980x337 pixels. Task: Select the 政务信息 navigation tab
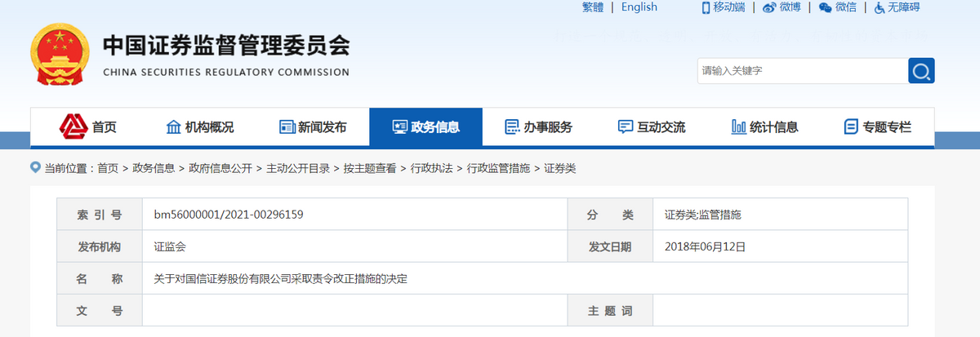coord(425,127)
